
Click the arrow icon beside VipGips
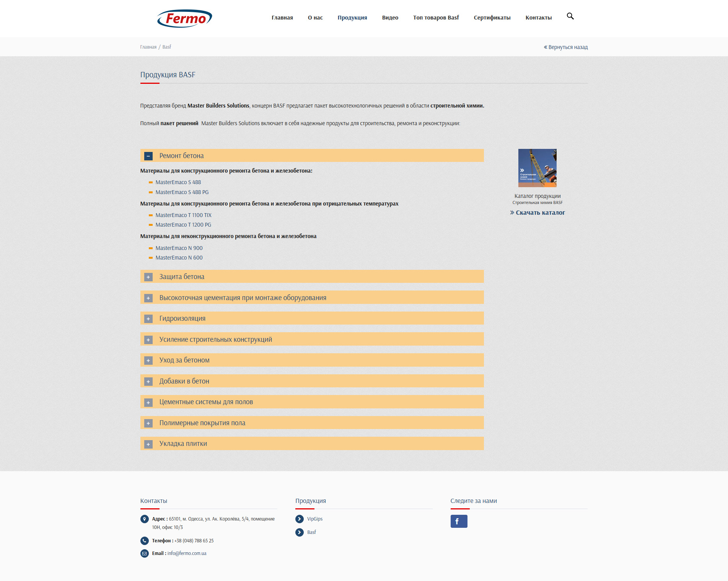pos(300,519)
